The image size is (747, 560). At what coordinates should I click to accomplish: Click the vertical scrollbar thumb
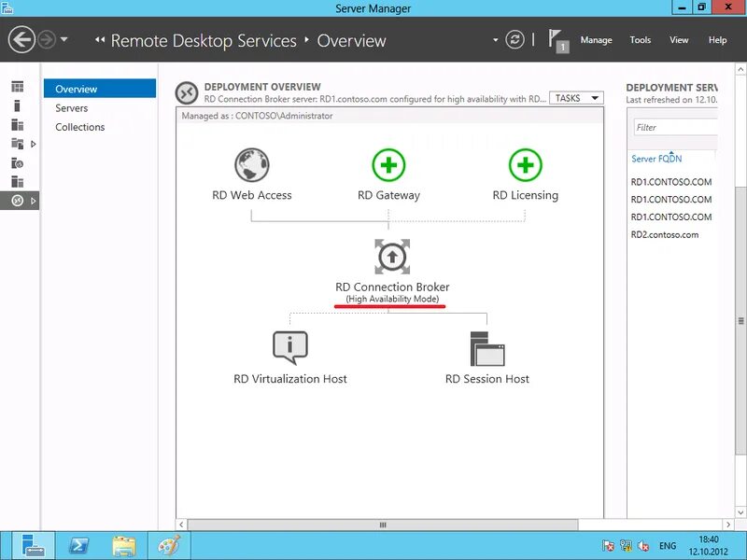[x=740, y=321]
